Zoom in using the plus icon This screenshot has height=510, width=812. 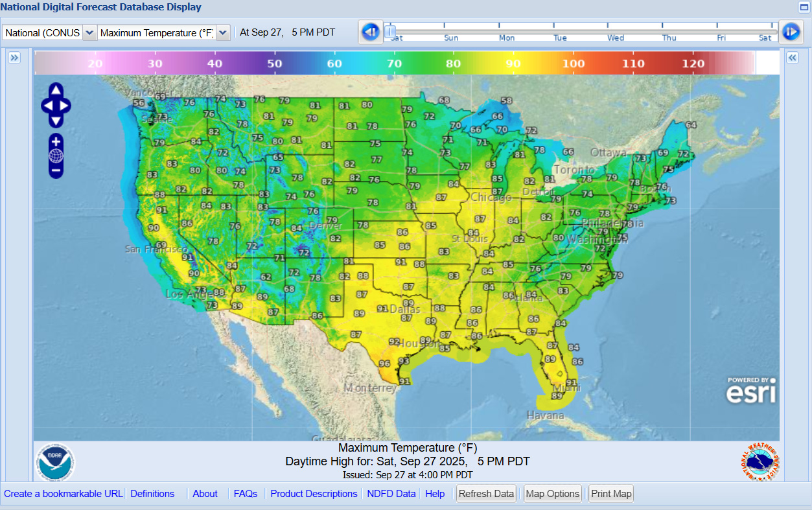click(x=56, y=141)
